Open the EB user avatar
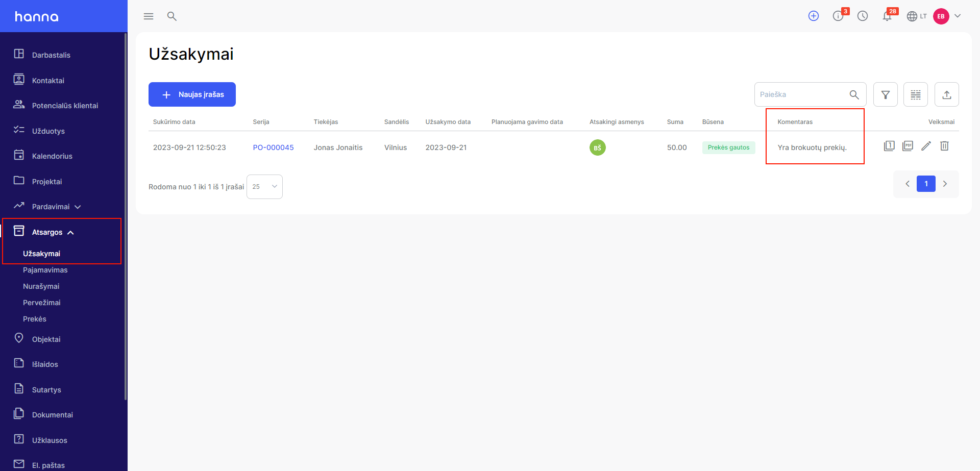 941,16
